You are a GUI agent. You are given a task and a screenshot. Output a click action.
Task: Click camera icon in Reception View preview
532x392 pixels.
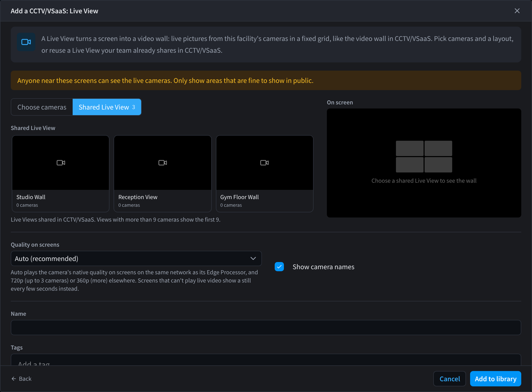pyautogui.click(x=163, y=163)
